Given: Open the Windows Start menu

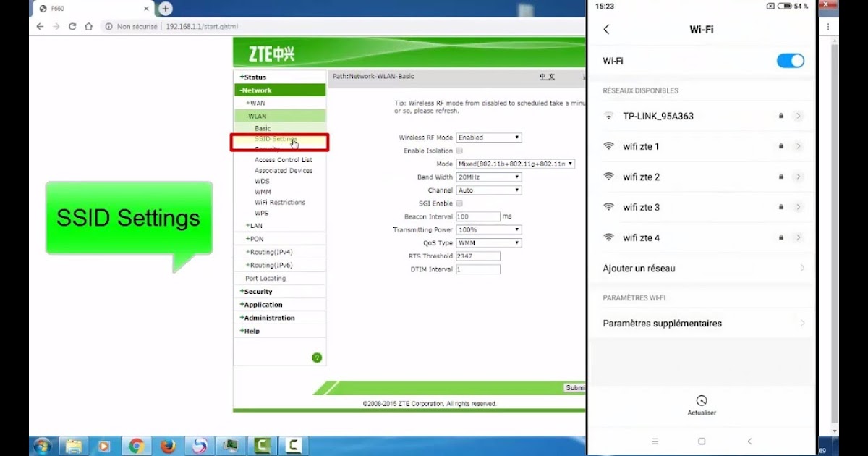Looking at the screenshot, I should click(42, 446).
